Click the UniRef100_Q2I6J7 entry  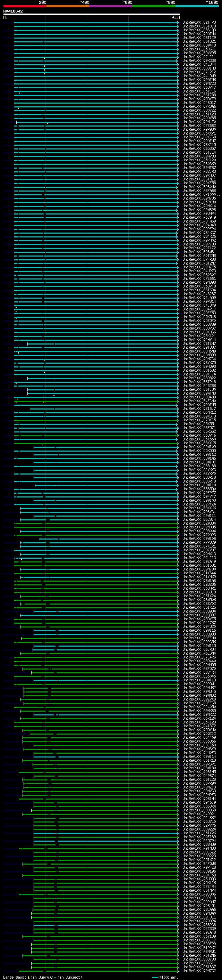(x=199, y=408)
